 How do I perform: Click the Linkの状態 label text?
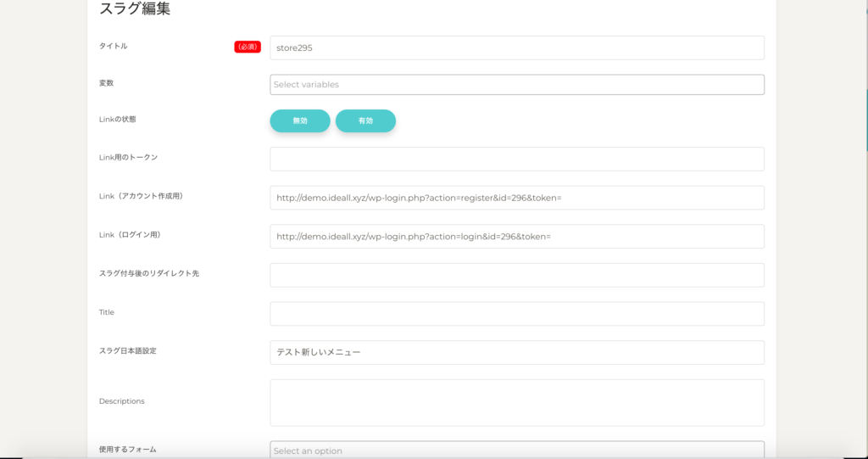(x=117, y=120)
